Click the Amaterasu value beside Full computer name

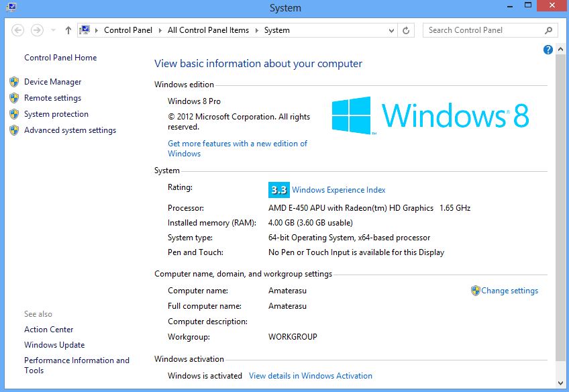pyautogui.click(x=287, y=306)
